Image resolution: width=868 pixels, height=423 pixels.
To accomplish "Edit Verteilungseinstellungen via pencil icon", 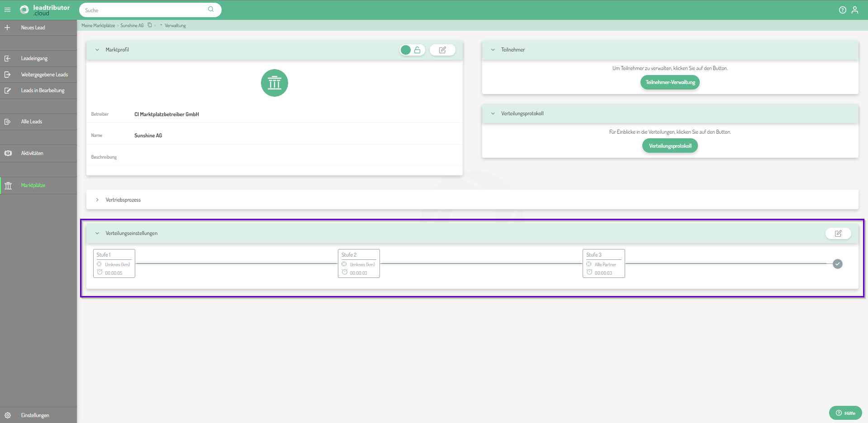I will point(838,234).
